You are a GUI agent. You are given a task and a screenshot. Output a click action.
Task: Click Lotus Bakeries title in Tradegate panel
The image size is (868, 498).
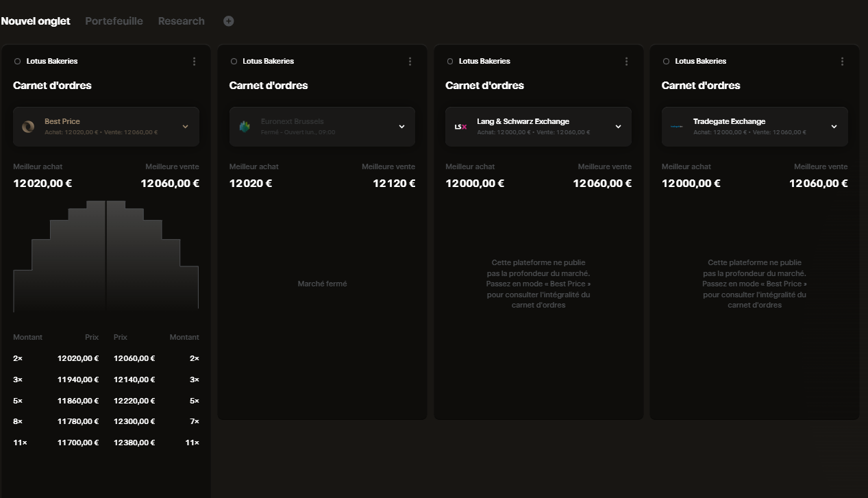(700, 61)
